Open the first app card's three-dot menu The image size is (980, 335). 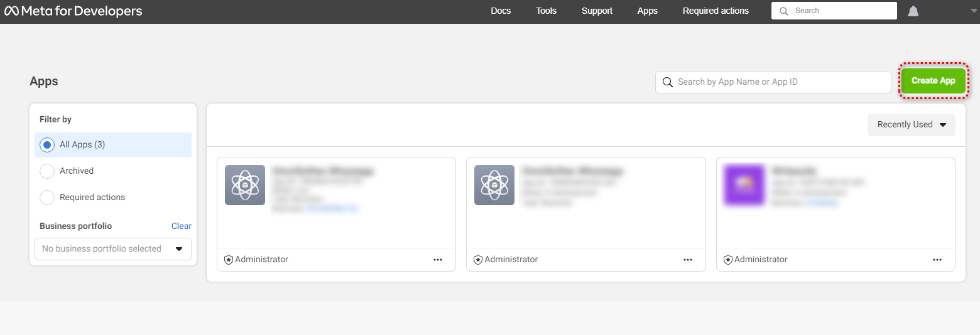tap(438, 260)
